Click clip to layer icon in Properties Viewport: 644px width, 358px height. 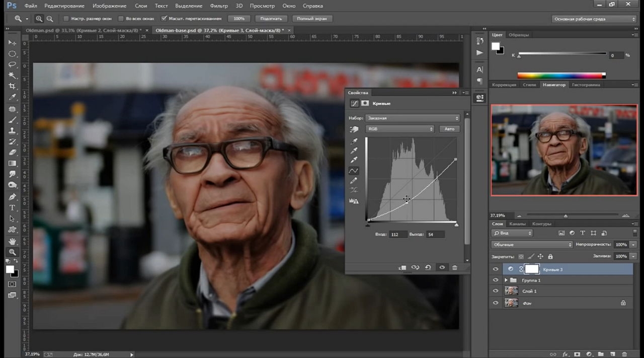coord(402,267)
